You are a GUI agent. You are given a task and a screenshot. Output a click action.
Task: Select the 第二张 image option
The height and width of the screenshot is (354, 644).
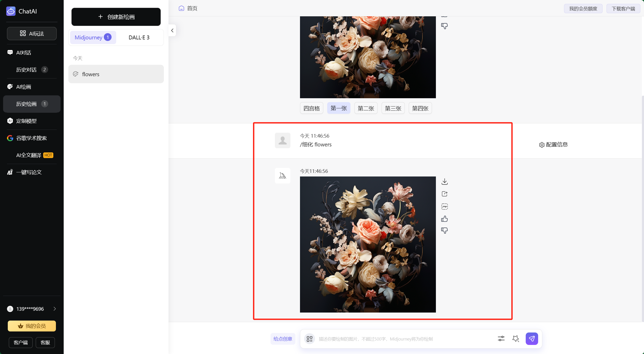[x=366, y=108]
